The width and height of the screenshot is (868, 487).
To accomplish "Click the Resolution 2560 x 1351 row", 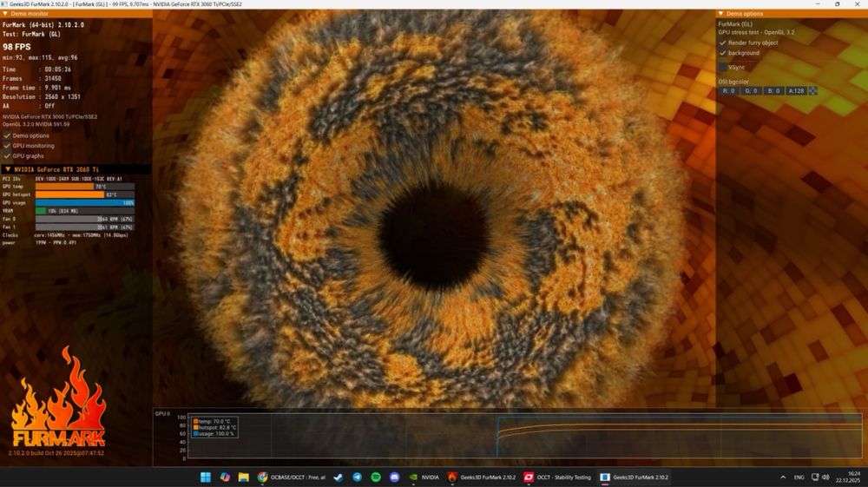I will pyautogui.click(x=42, y=97).
